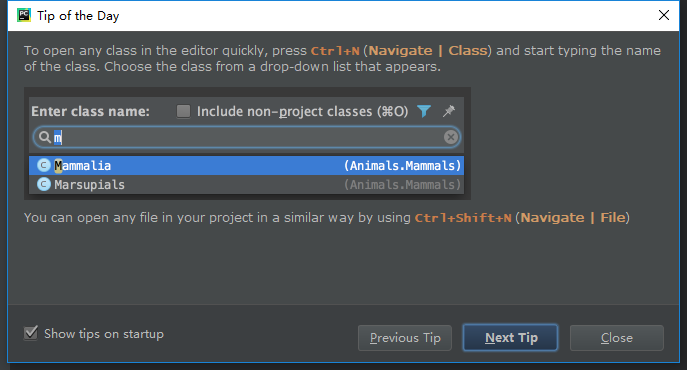Click the blue filter funnel icon
This screenshot has width=687, height=370.
424,111
